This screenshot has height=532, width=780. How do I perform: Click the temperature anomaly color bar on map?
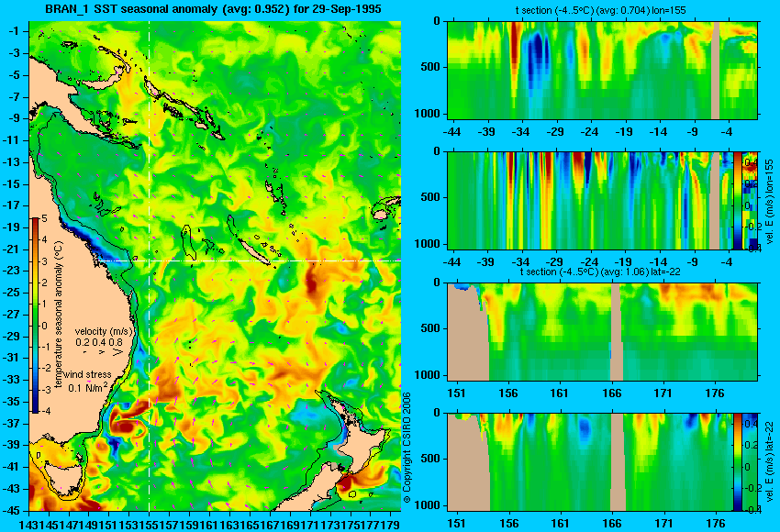pyautogui.click(x=36, y=316)
